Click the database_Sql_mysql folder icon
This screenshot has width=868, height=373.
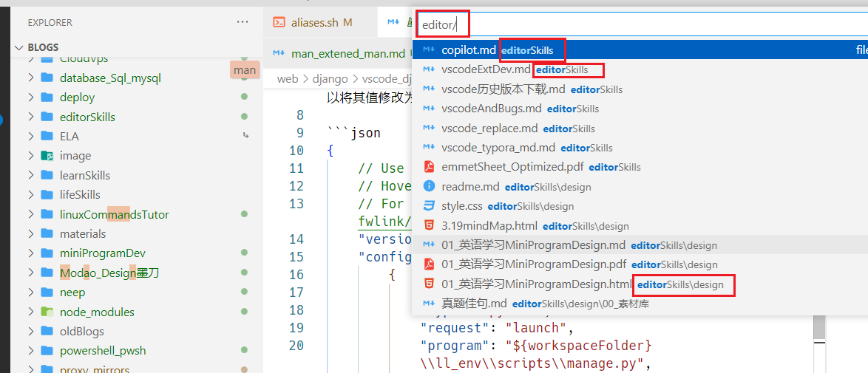coord(47,78)
